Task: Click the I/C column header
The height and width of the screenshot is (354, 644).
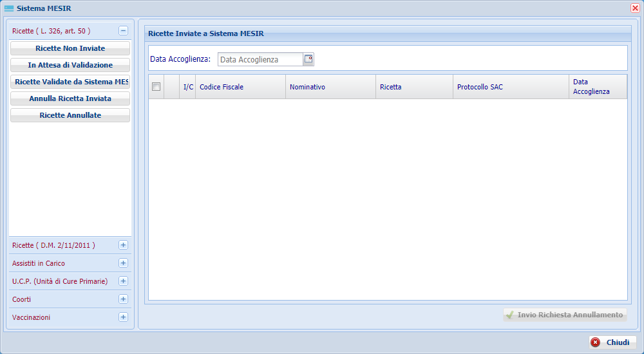Action: tap(187, 87)
